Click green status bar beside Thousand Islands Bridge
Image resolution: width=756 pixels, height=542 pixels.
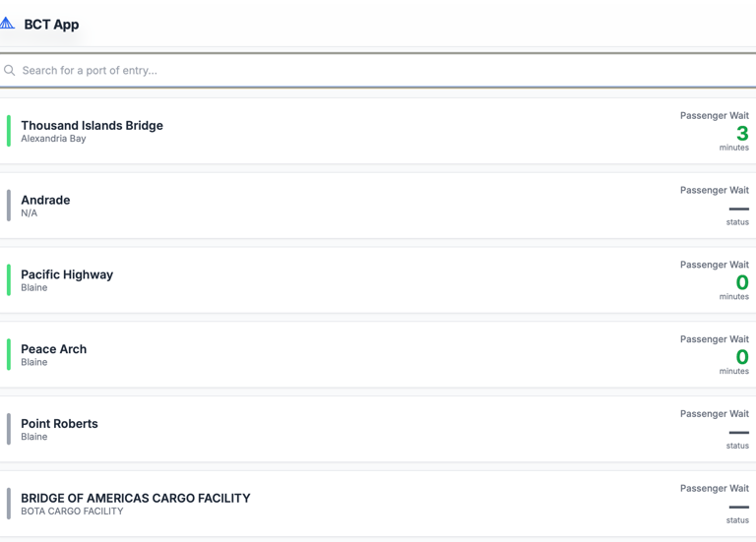[x=9, y=131]
